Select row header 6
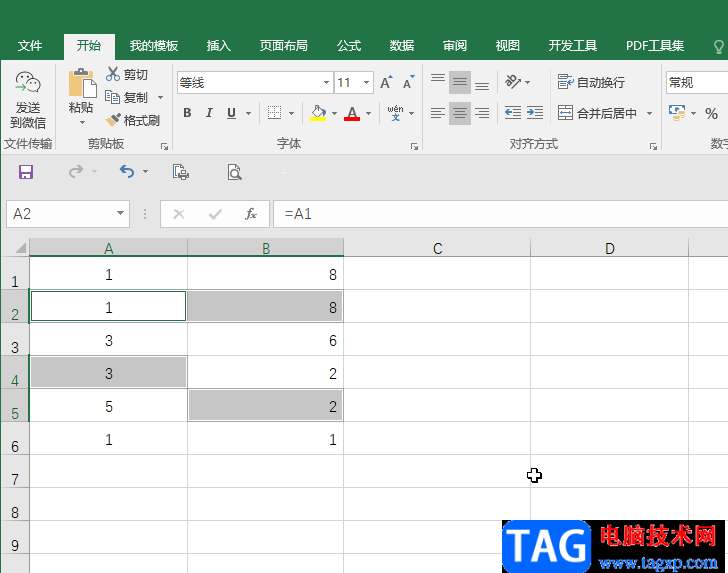Image resolution: width=728 pixels, height=573 pixels. [14, 439]
